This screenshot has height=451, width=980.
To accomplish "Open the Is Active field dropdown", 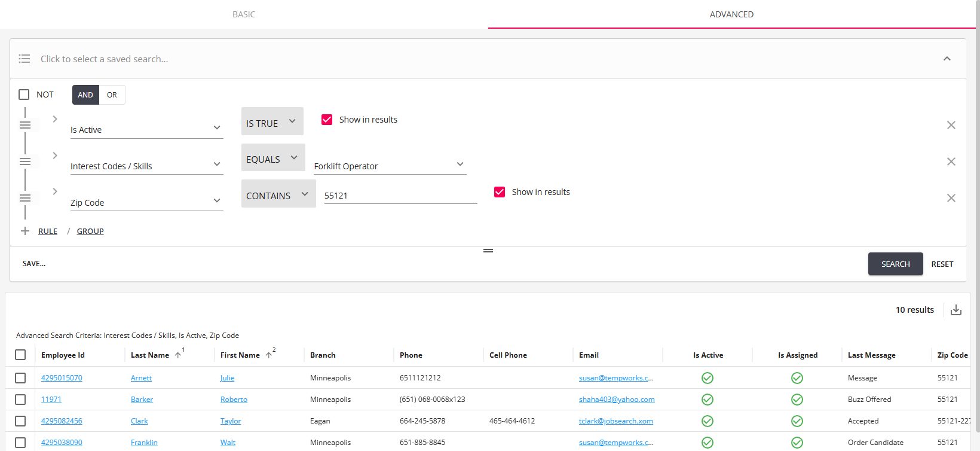I will click(146, 129).
